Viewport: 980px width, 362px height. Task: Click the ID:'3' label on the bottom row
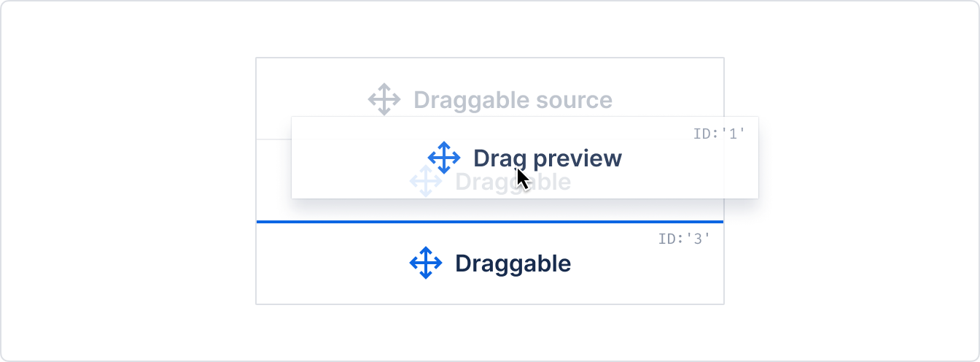684,239
